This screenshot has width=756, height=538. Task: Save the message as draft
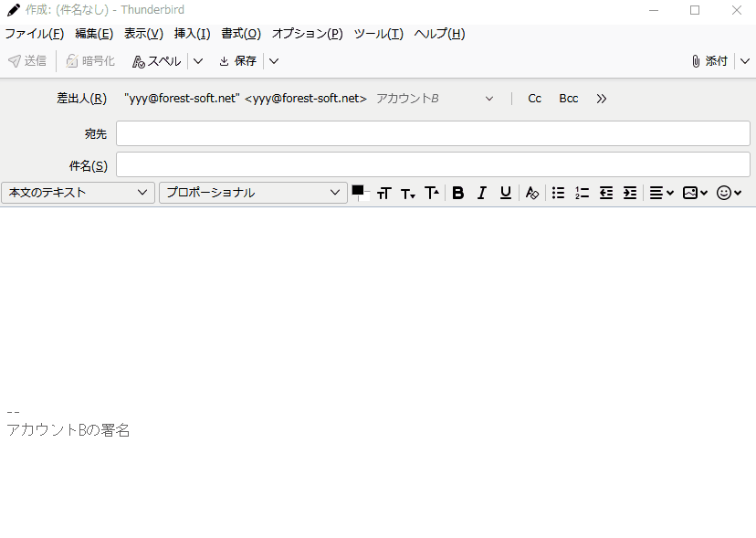pyautogui.click(x=238, y=60)
